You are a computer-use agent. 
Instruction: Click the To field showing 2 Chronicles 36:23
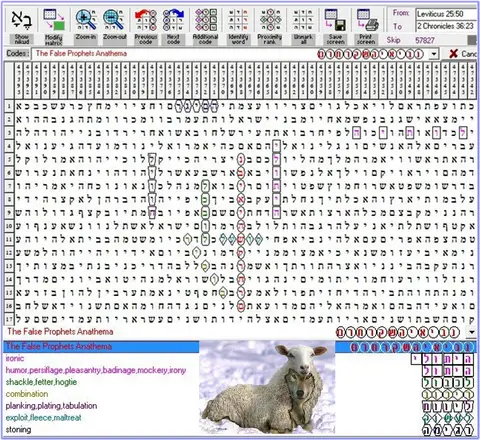447,26
